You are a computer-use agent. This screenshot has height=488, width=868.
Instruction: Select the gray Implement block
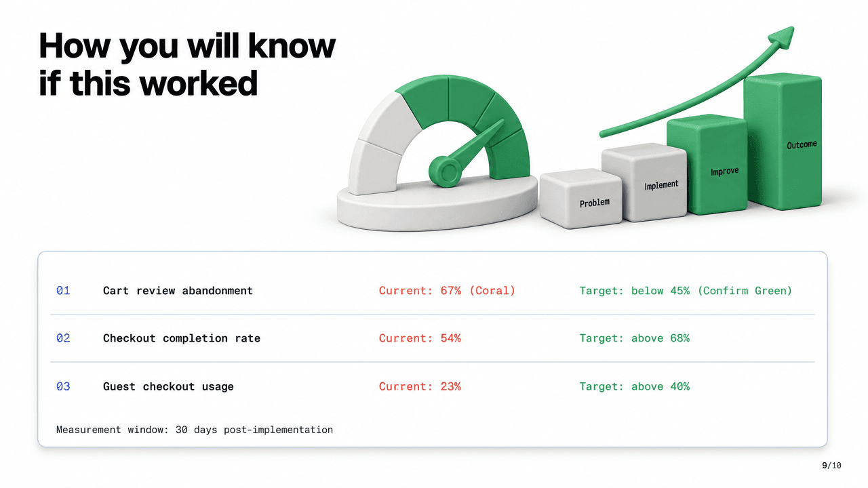(645, 182)
